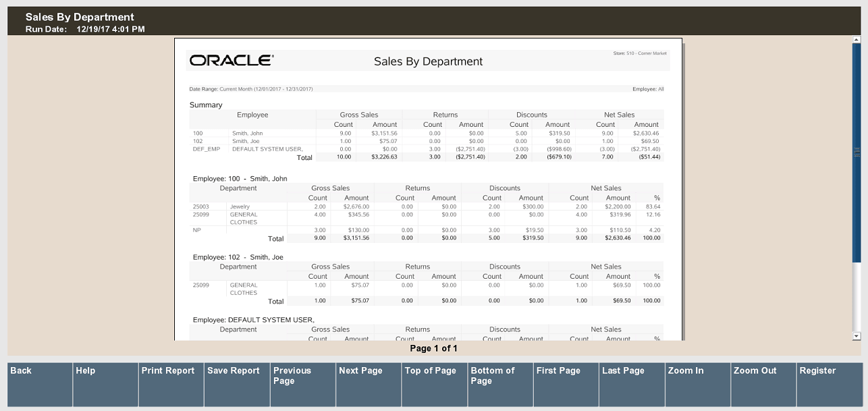Click 'Employee: All' filter text
Image resolution: width=868 pixels, height=411 pixels.
648,89
